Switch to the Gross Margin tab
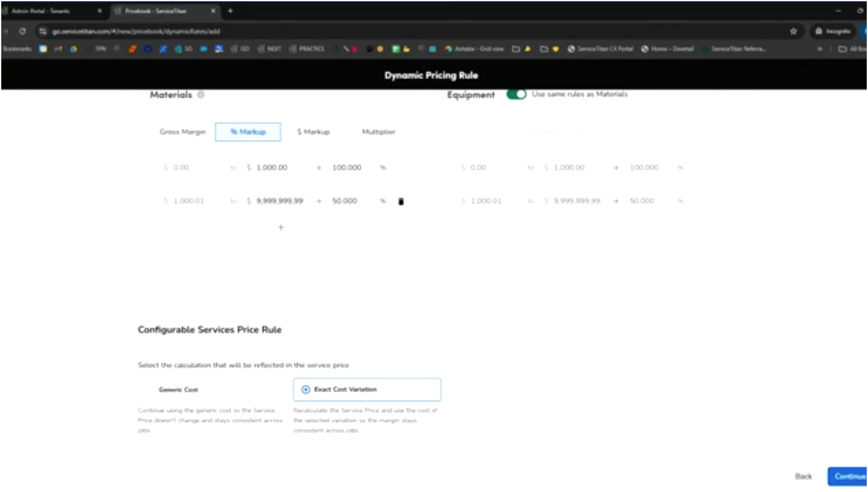Viewport: 868px width, 492px height. pyautogui.click(x=182, y=131)
